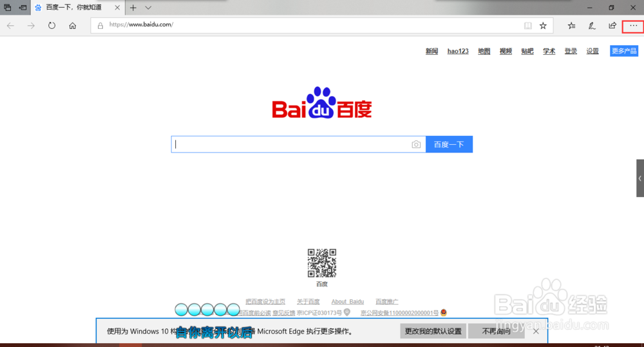Open Settings and more menu
This screenshot has width=644, height=347.
click(633, 26)
